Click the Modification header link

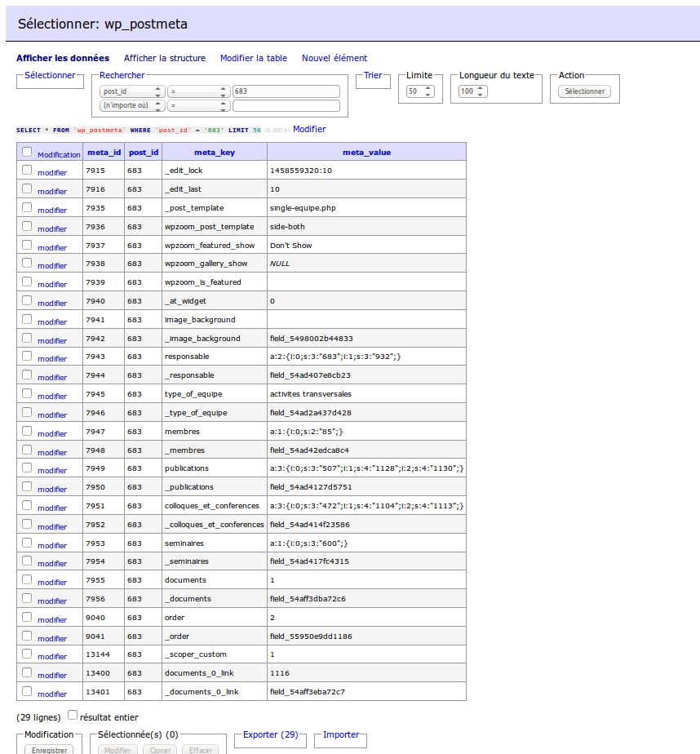59,155
